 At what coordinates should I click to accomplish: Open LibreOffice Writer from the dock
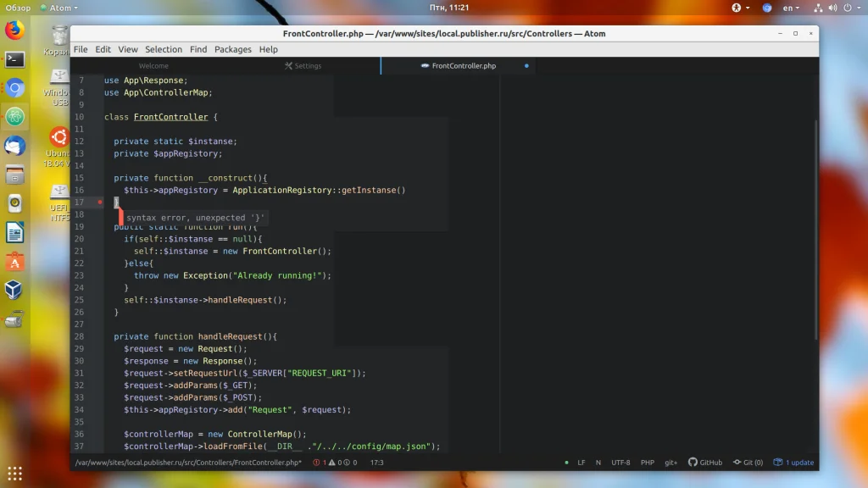tap(14, 232)
